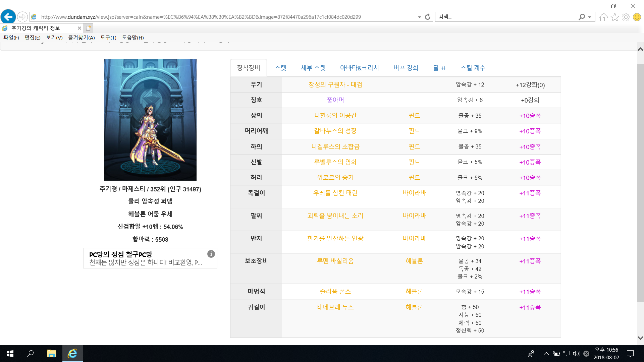Open the Windows Start menu
This screenshot has height=362, width=644.
pos(10,354)
